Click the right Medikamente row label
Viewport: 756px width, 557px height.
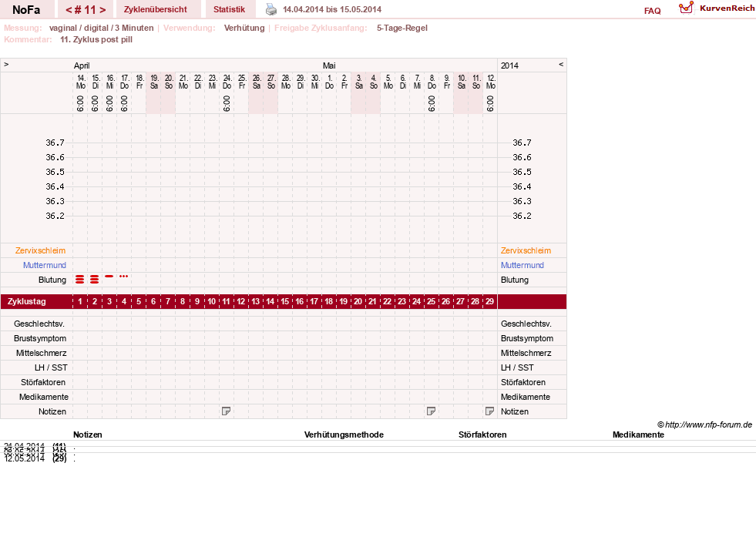pos(525,397)
